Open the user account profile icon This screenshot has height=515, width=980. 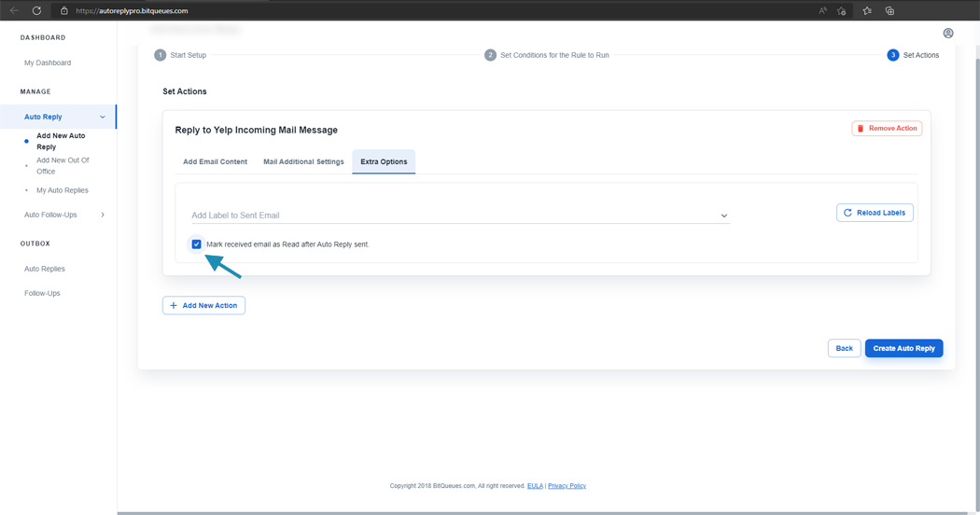tap(948, 34)
